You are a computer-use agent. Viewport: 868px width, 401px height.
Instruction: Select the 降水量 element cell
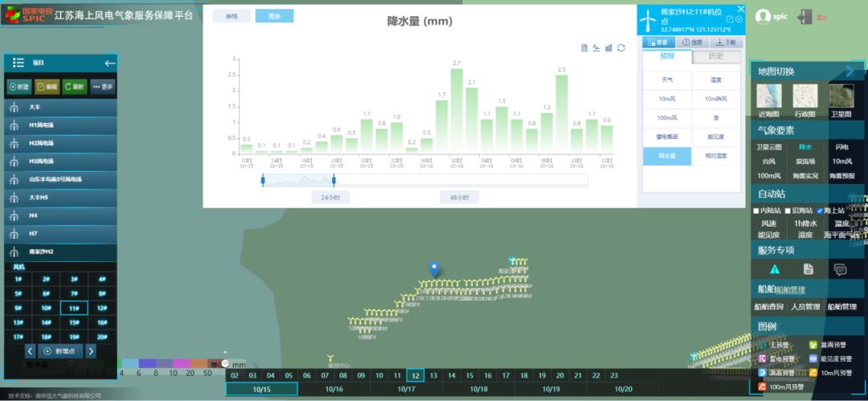(667, 156)
